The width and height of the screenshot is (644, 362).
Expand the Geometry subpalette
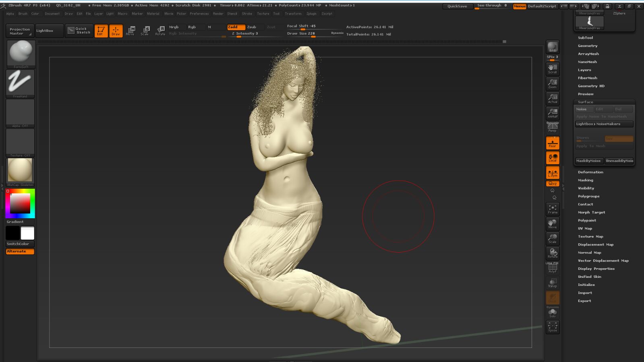click(588, 46)
